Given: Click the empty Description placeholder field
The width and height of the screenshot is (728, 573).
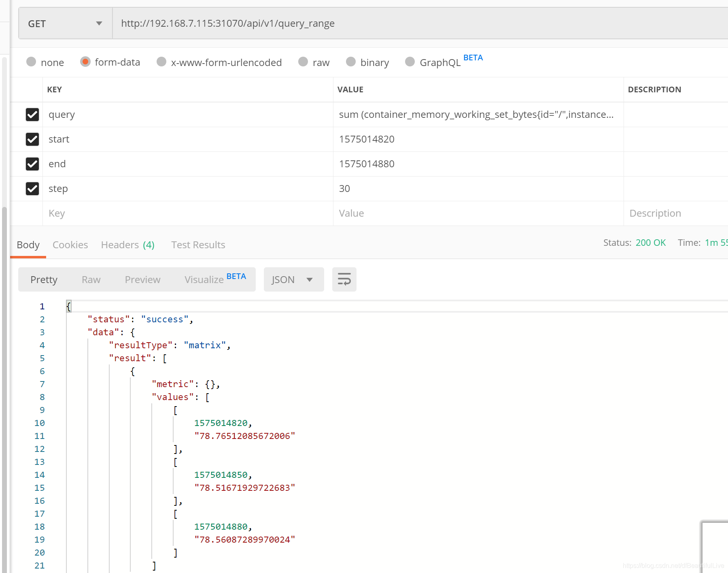Looking at the screenshot, I should [676, 213].
